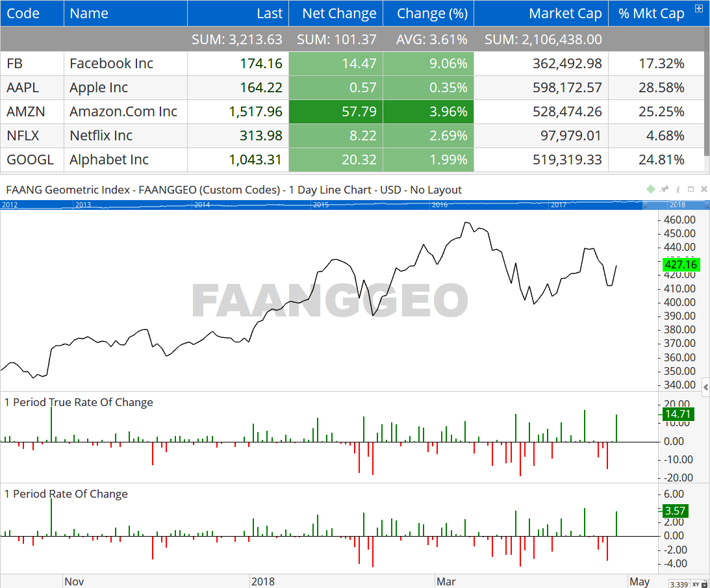Pin the FAANGGEO chart with the pushpin icon

tap(665, 189)
